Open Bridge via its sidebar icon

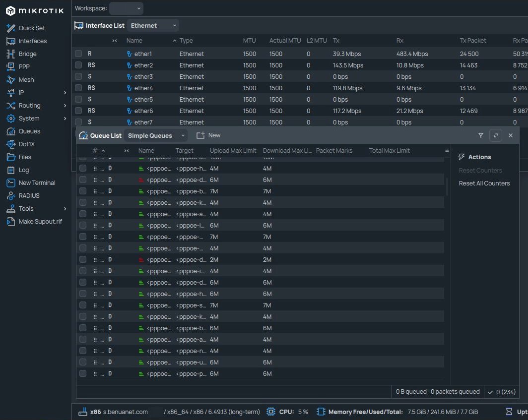pyautogui.click(x=11, y=54)
